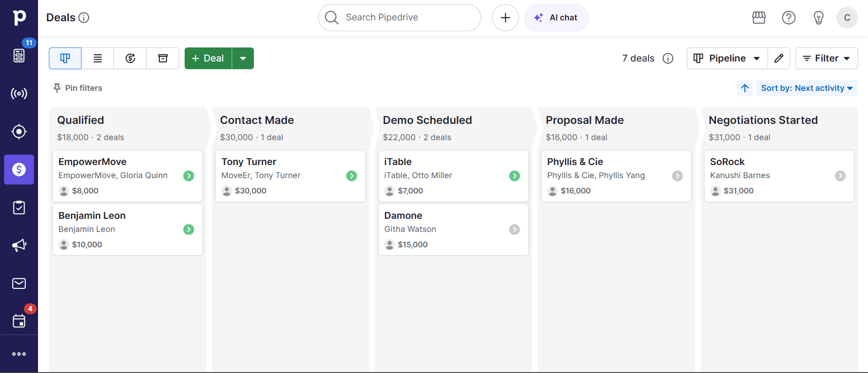This screenshot has width=868, height=373.
Task: Open the Marketplace icon in header
Action: tap(758, 18)
